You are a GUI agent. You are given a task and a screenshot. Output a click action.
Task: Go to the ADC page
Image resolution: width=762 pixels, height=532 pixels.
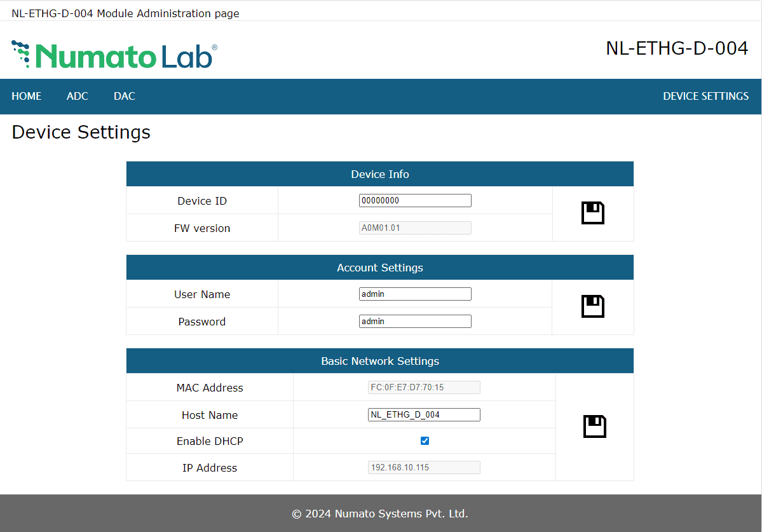(78, 96)
